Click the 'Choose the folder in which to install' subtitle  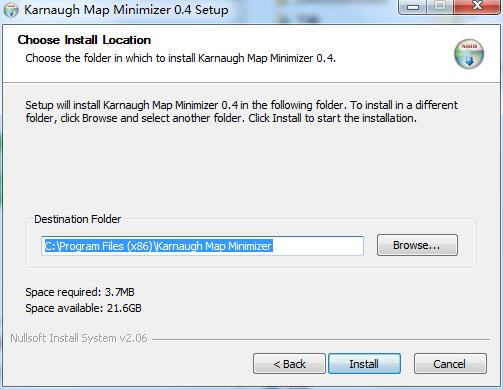(180, 58)
